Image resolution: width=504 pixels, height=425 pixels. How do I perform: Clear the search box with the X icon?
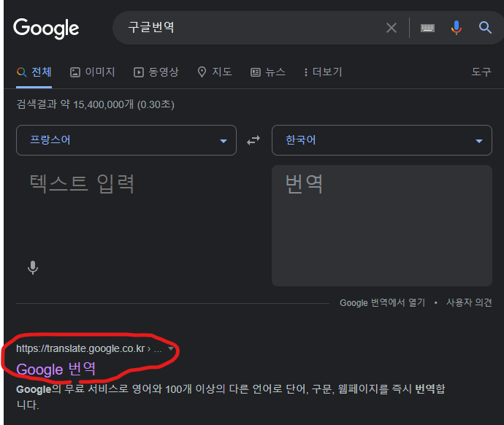click(392, 28)
